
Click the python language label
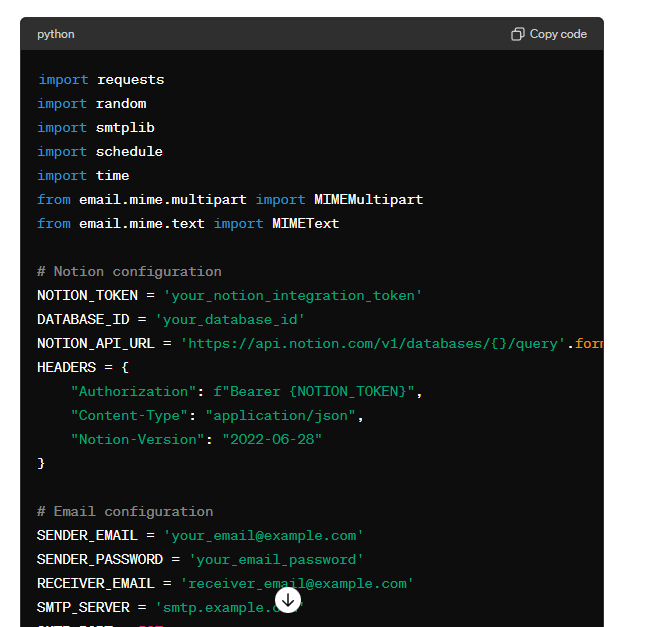(56, 34)
